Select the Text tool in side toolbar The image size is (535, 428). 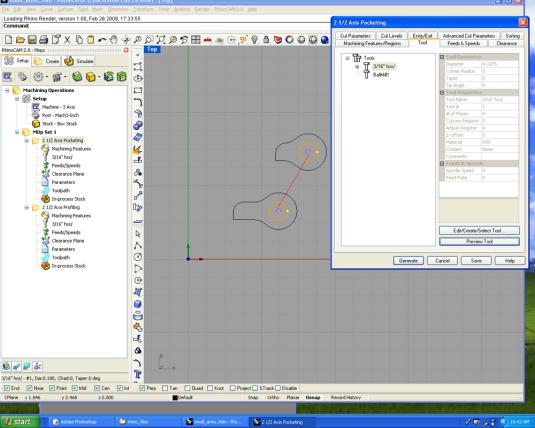pos(138,374)
